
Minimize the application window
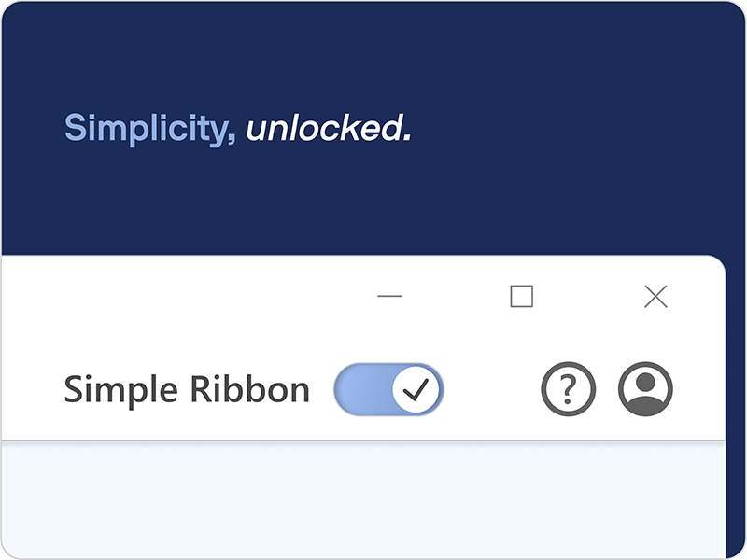(x=390, y=296)
